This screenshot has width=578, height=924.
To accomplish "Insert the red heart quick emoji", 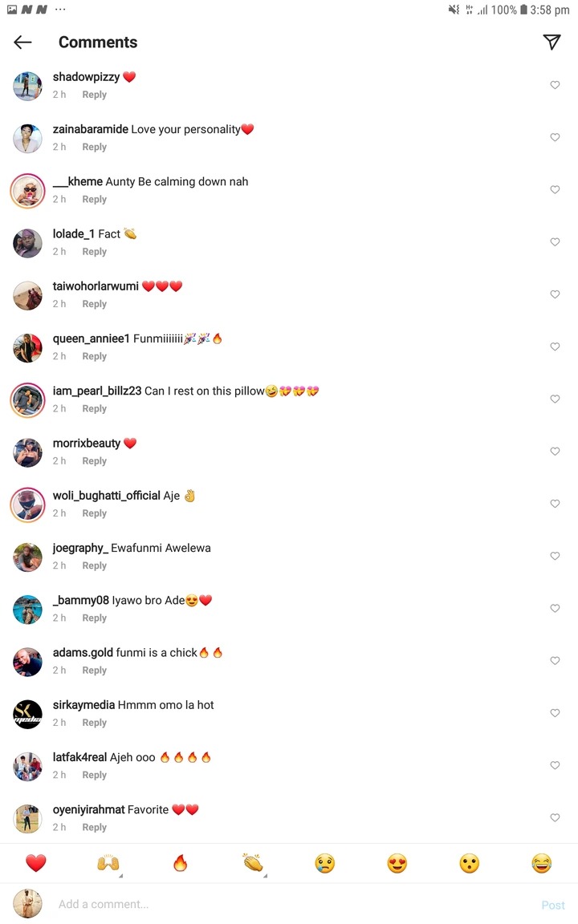I will 36,863.
